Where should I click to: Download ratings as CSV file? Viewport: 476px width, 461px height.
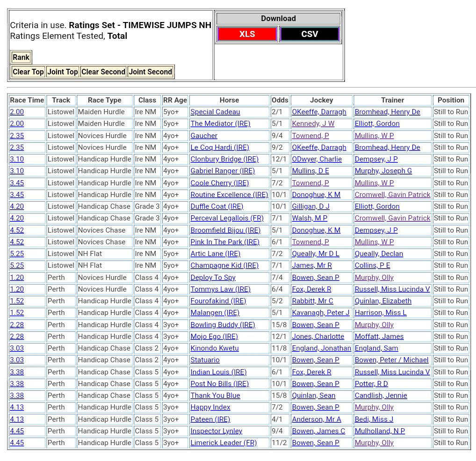point(310,34)
